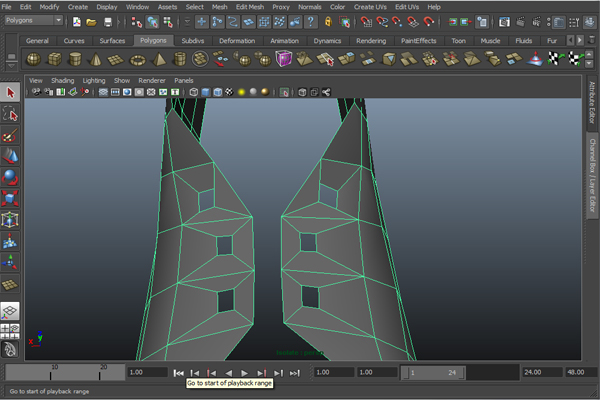The width and height of the screenshot is (600, 400).
Task: Switch to the Rendering shelf tab
Action: pyautogui.click(x=371, y=41)
